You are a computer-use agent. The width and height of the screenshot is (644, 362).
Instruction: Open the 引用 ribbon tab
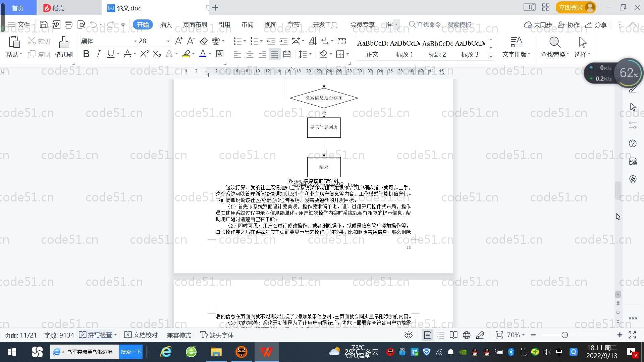coord(224,24)
